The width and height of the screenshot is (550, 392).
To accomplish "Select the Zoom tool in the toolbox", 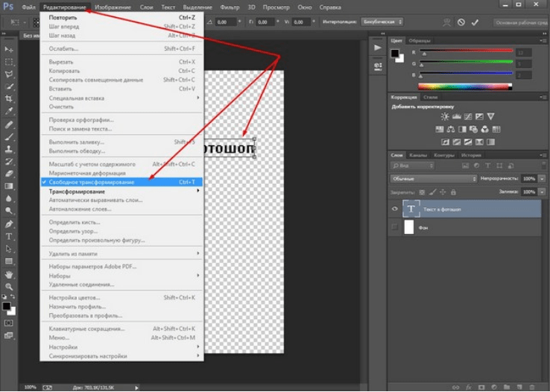I will tap(9, 286).
